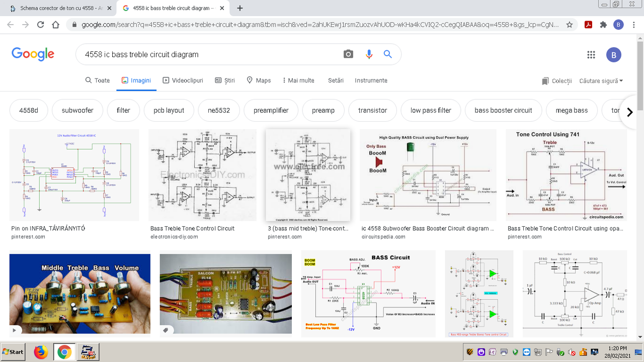Click the printer tray icon
Screen dimensions: 644x362
coord(504,352)
